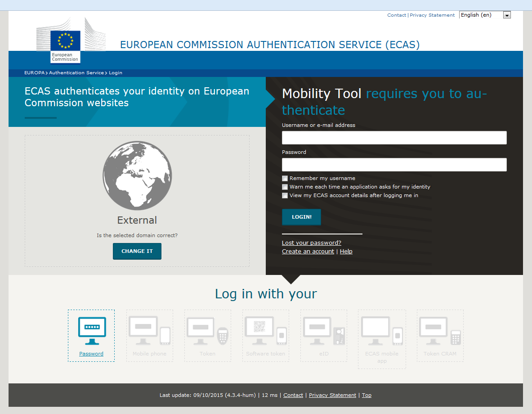The height and width of the screenshot is (414, 532).
Task: Check View my ECAS account details
Action: pos(285,195)
